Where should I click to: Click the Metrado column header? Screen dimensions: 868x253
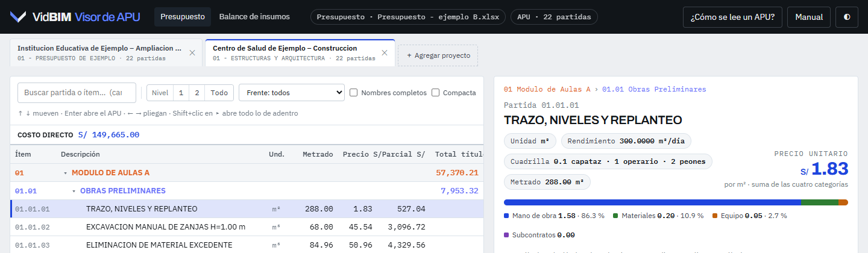[318, 154]
